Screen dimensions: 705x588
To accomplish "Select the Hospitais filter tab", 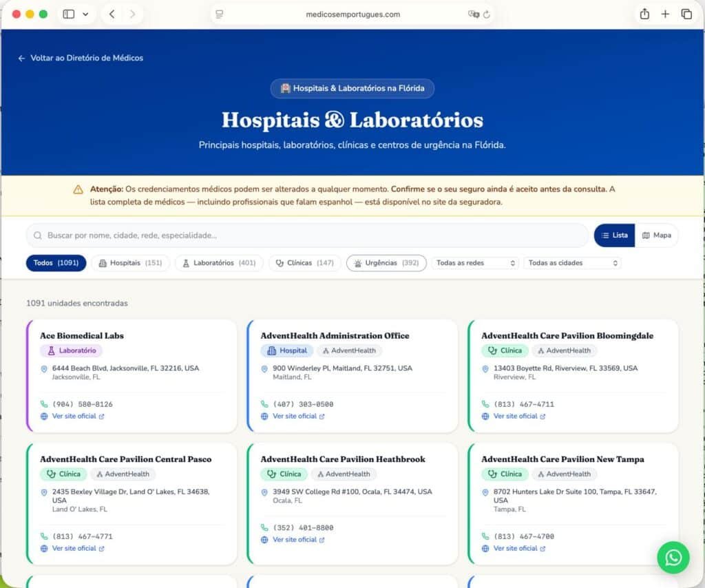I will (130, 263).
